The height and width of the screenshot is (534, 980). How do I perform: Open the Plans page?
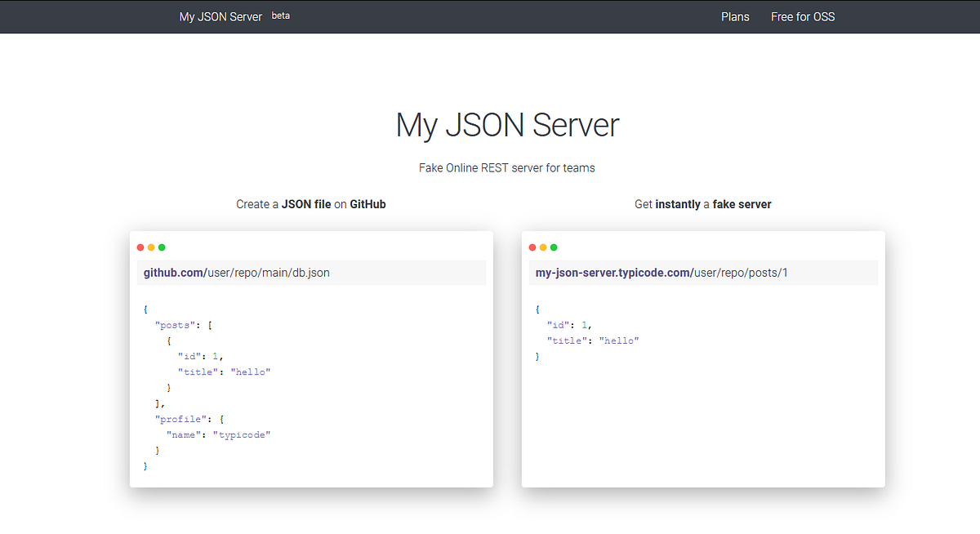(735, 16)
